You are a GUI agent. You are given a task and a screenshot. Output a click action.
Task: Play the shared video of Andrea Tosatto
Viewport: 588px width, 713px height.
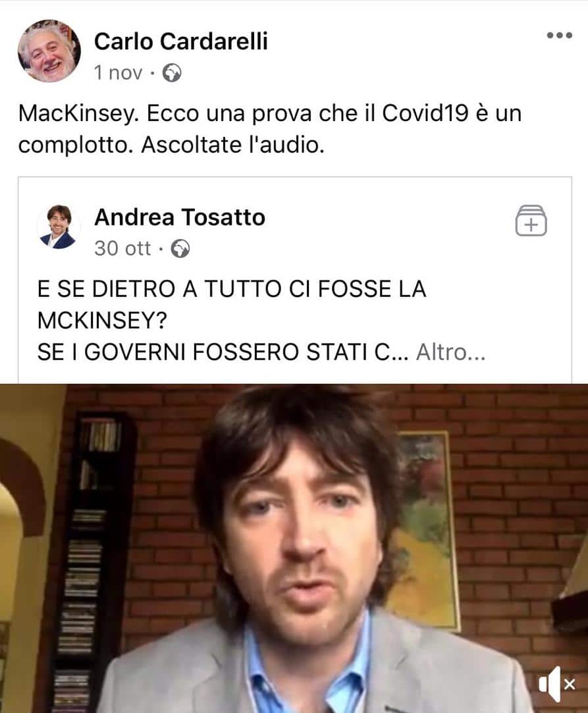[294, 548]
